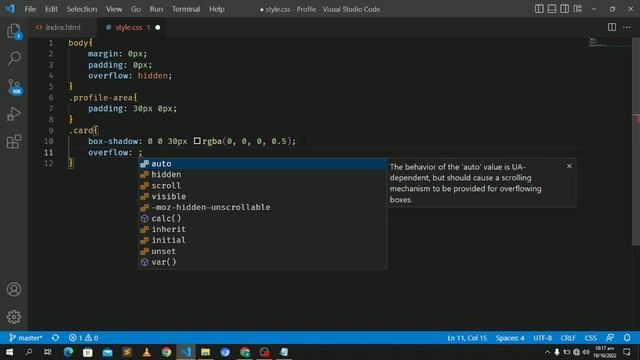Open the Selection menu

tap(82, 9)
